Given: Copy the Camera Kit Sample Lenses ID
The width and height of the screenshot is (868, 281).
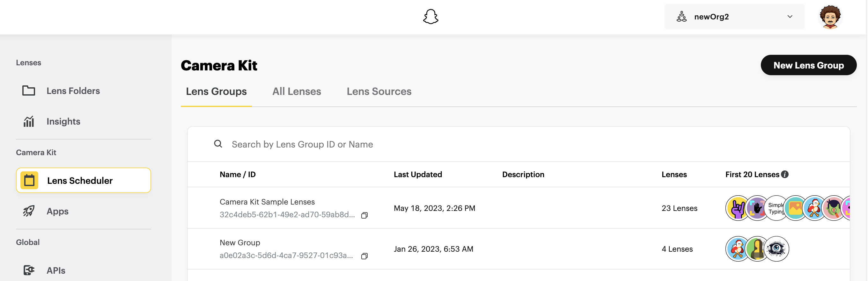Looking at the screenshot, I should pos(364,215).
